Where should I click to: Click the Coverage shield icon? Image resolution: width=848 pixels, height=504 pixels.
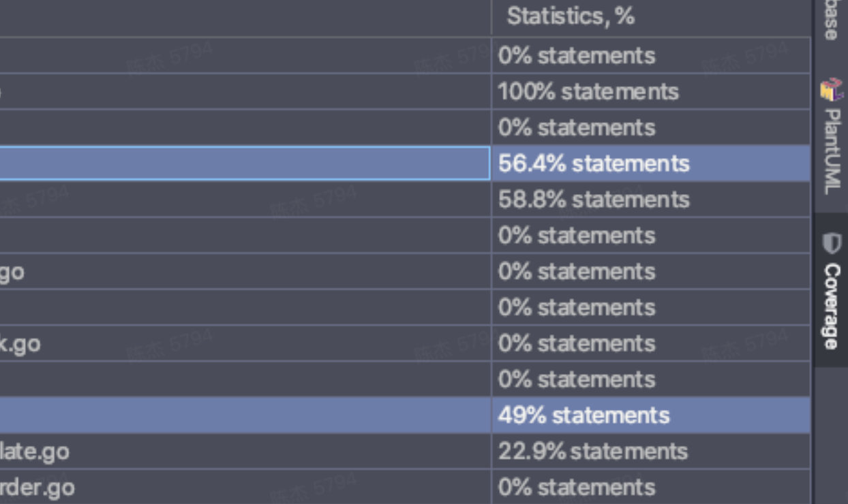pyautogui.click(x=831, y=244)
